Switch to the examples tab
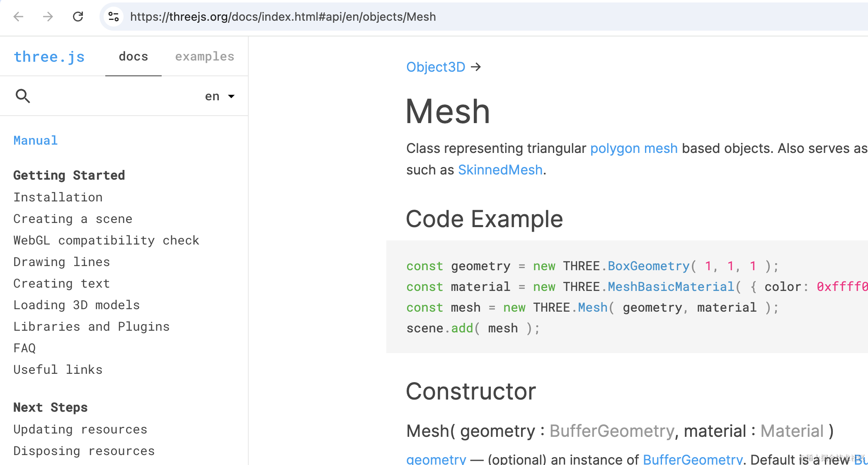The image size is (868, 465). click(205, 56)
